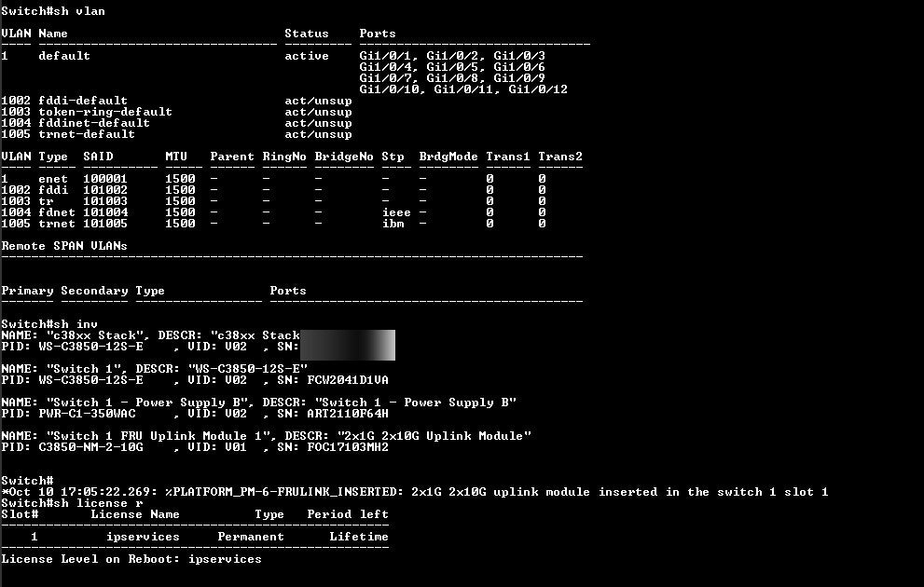Click the 'BrdgMode' column header
The width and height of the screenshot is (924, 587).
pyautogui.click(x=448, y=157)
